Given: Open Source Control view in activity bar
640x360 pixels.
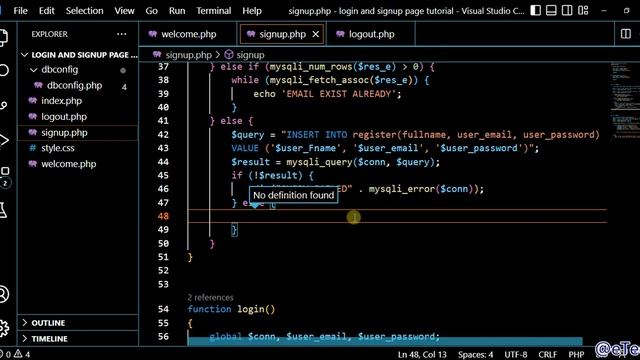Looking at the screenshot, I should [x=3, y=105].
